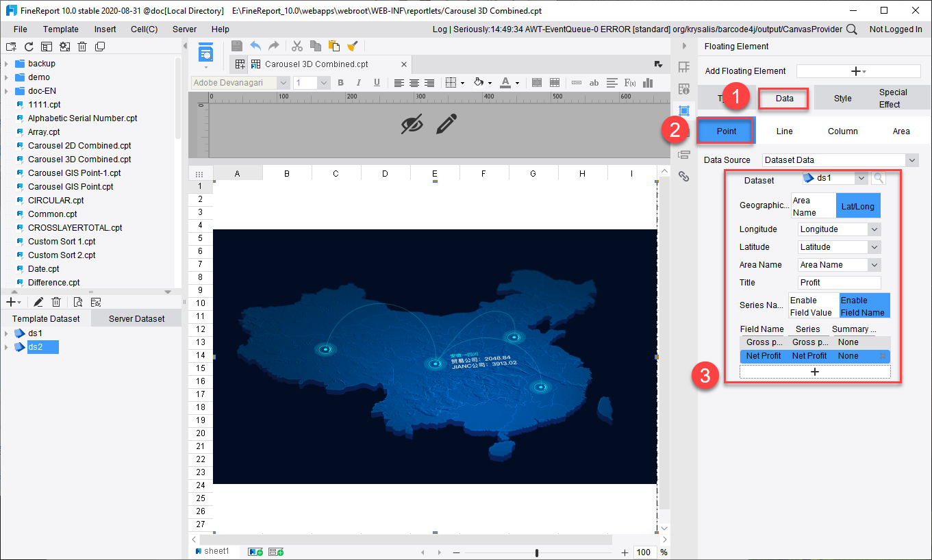Open the hyperlink panel in right sidebar

(x=683, y=176)
